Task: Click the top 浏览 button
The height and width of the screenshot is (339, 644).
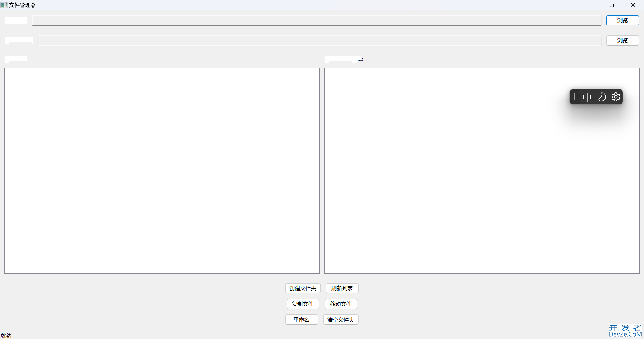Action: click(622, 20)
